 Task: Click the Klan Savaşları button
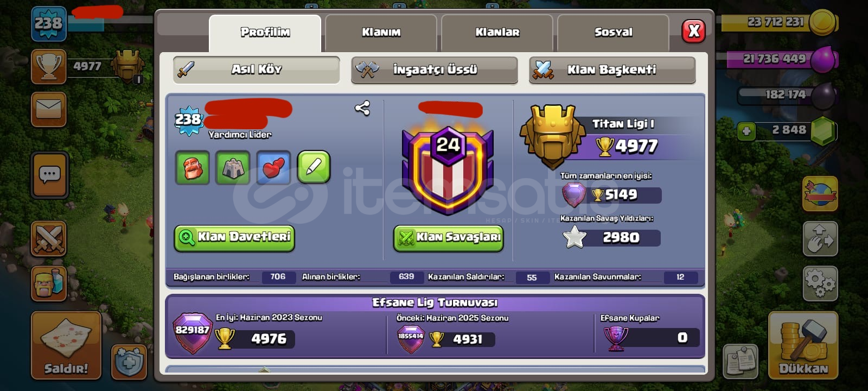coord(448,238)
